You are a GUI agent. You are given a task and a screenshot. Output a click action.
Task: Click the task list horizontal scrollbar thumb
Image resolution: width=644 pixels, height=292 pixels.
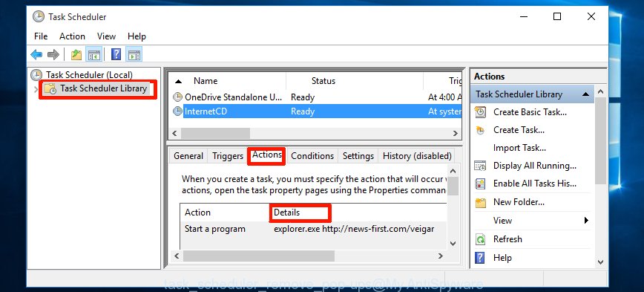click(x=215, y=133)
